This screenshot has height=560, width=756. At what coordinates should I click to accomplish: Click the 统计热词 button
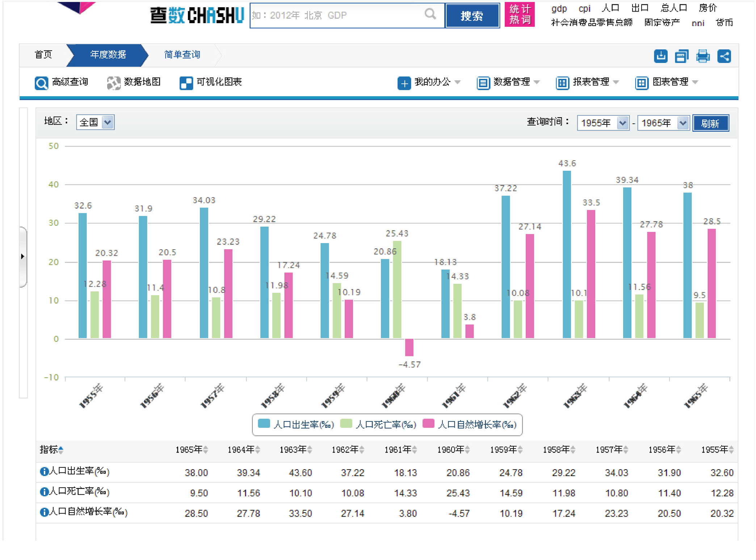coord(520,14)
